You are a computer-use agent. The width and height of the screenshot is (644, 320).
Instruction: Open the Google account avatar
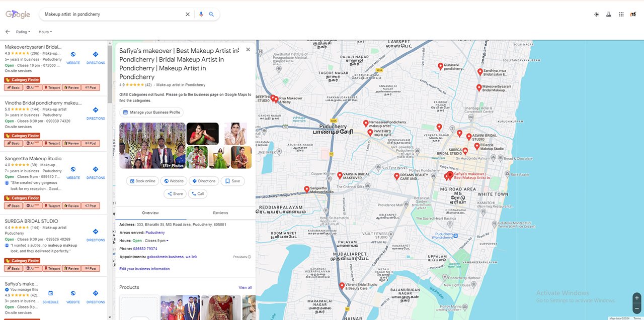633,15
